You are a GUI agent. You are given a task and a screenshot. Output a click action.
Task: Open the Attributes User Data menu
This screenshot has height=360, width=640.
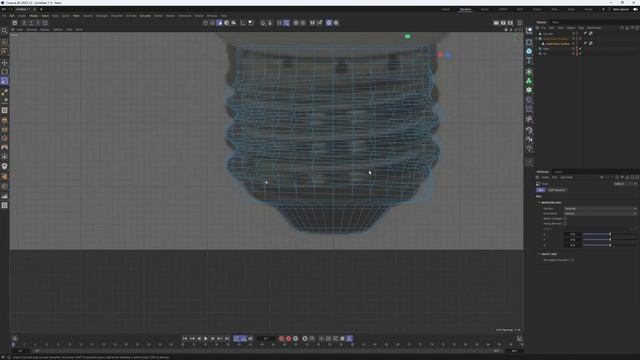pos(566,178)
